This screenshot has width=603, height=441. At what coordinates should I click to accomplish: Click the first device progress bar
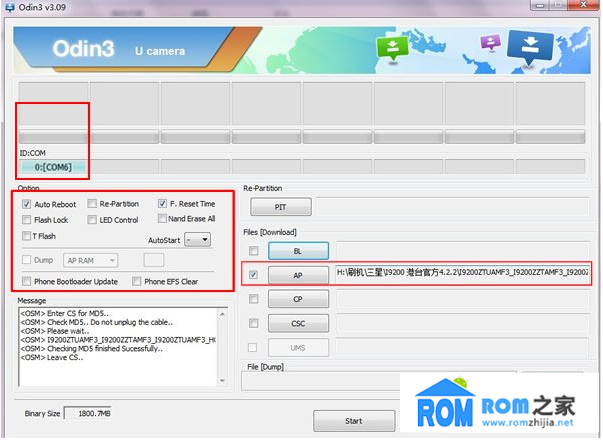pyautogui.click(x=53, y=137)
